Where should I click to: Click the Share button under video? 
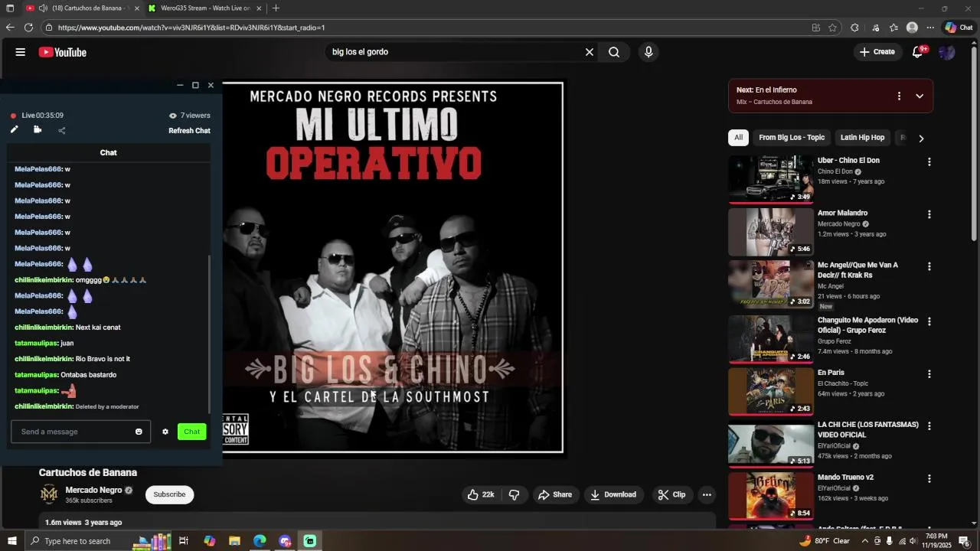(x=555, y=494)
